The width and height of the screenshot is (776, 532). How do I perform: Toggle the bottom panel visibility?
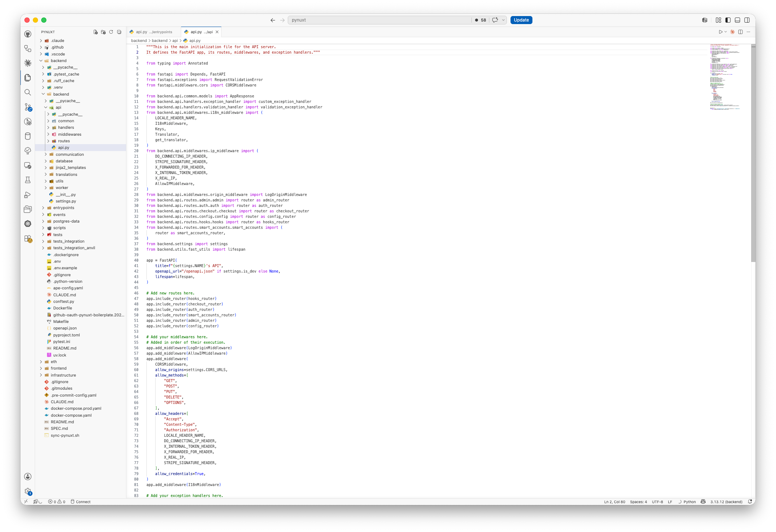pyautogui.click(x=737, y=20)
